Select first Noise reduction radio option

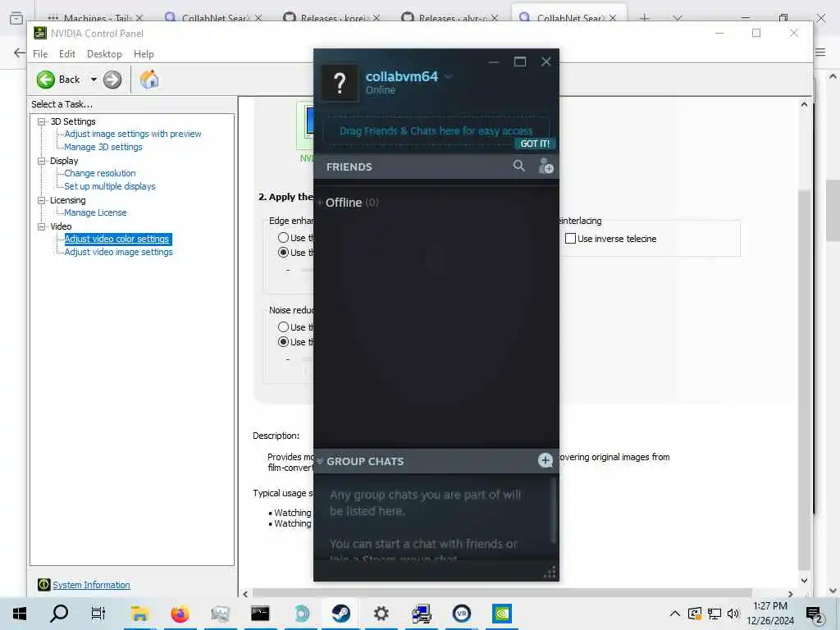point(283,326)
